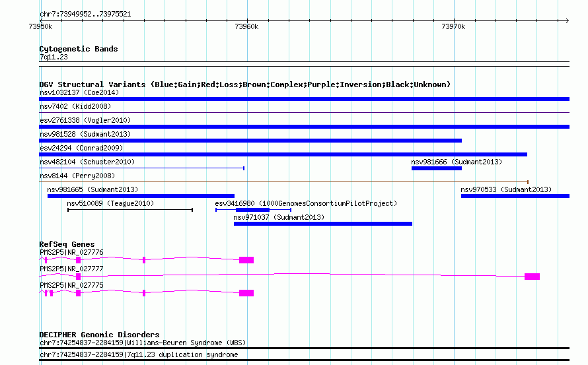Click the nsv971037 (Sudmant2013) label text
Viewport: 588px width, 365px height.
(x=279, y=217)
